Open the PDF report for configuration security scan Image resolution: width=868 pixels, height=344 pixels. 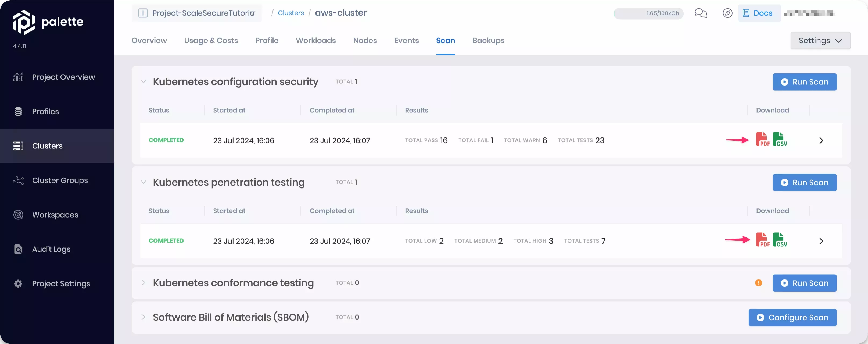click(x=762, y=140)
